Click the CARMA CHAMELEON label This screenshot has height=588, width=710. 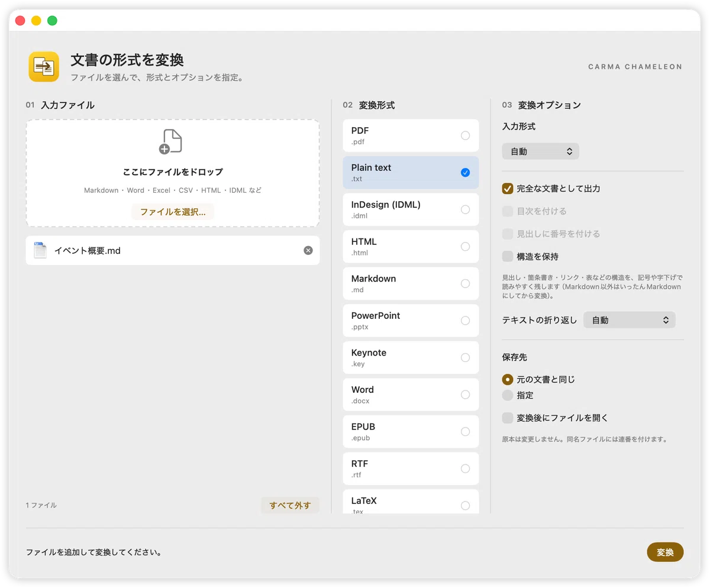pyautogui.click(x=635, y=67)
